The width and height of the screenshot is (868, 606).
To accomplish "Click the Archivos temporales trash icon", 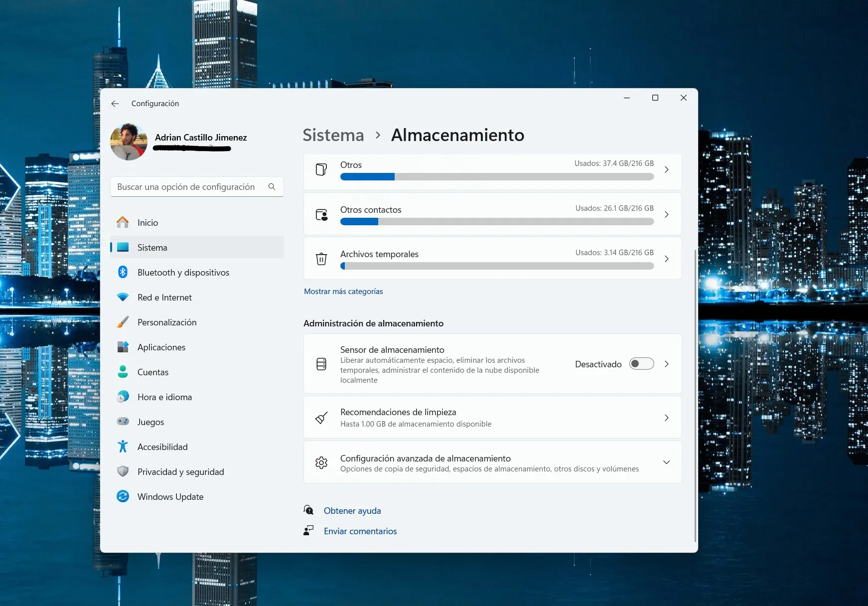I will pyautogui.click(x=321, y=259).
